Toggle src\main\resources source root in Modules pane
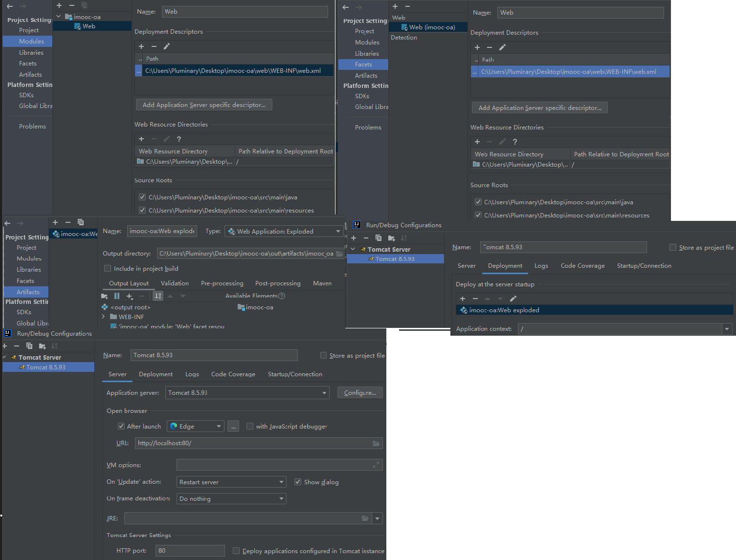Image resolution: width=736 pixels, height=560 pixels. click(x=142, y=210)
